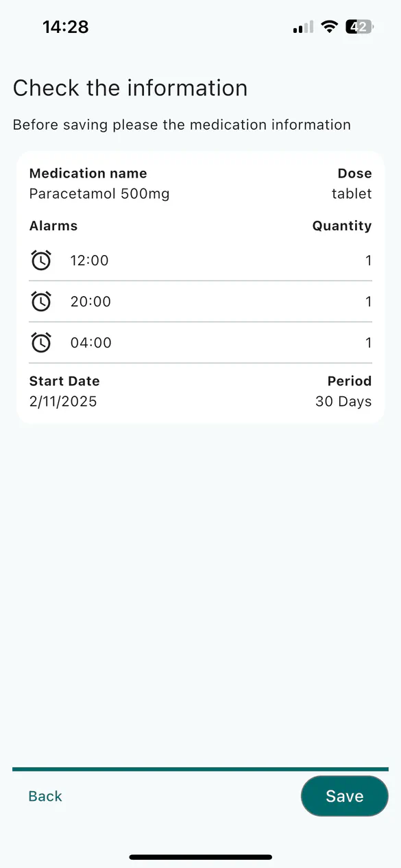Screen dimensions: 401x868
Task: Tap the teal progress bar above Save
Action: pyautogui.click(x=200, y=769)
